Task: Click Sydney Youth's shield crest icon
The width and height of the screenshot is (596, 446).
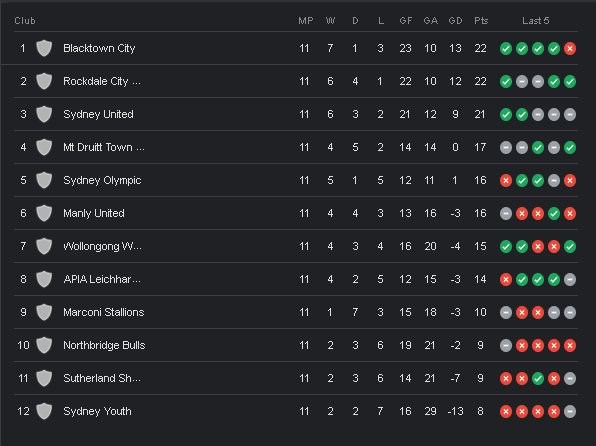Action: pos(44,411)
